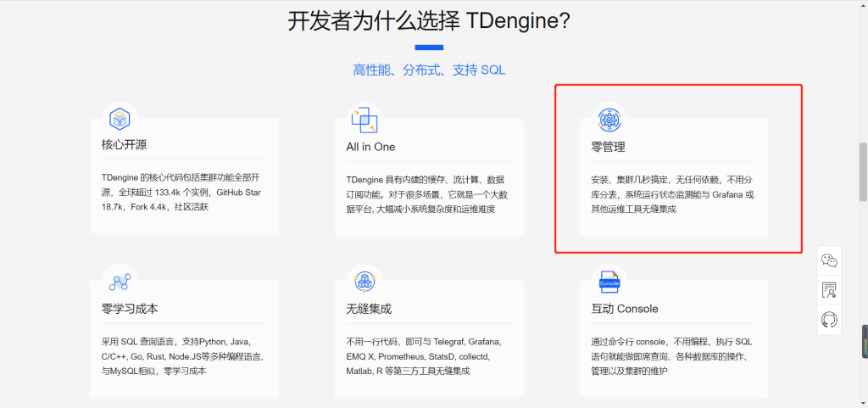Open the consultation form floating icon

click(x=829, y=290)
